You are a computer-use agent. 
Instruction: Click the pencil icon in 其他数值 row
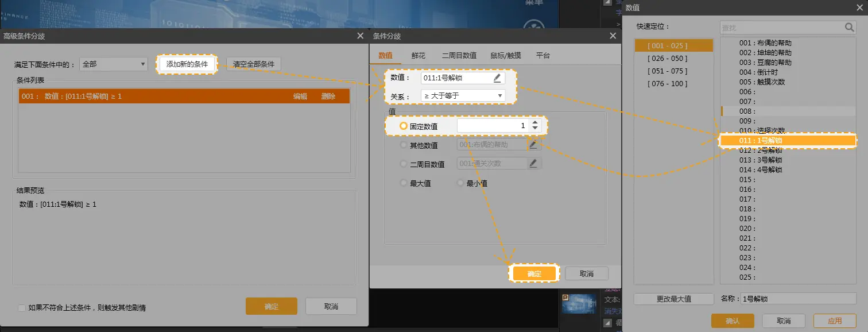pyautogui.click(x=533, y=145)
